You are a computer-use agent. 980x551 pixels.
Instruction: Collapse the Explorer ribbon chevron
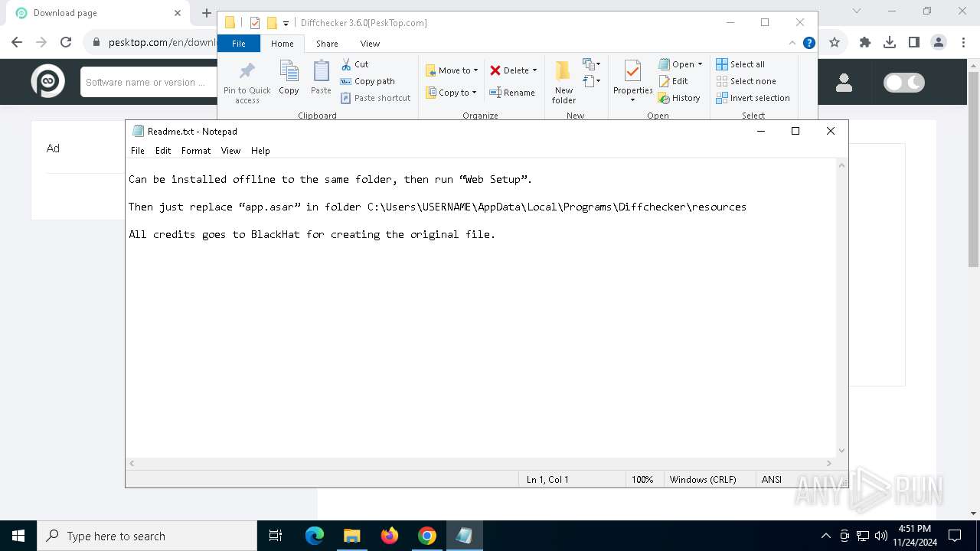(x=792, y=43)
